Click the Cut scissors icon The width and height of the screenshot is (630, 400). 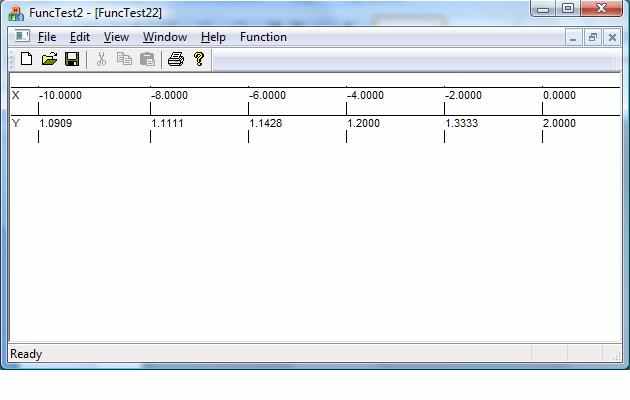101,59
